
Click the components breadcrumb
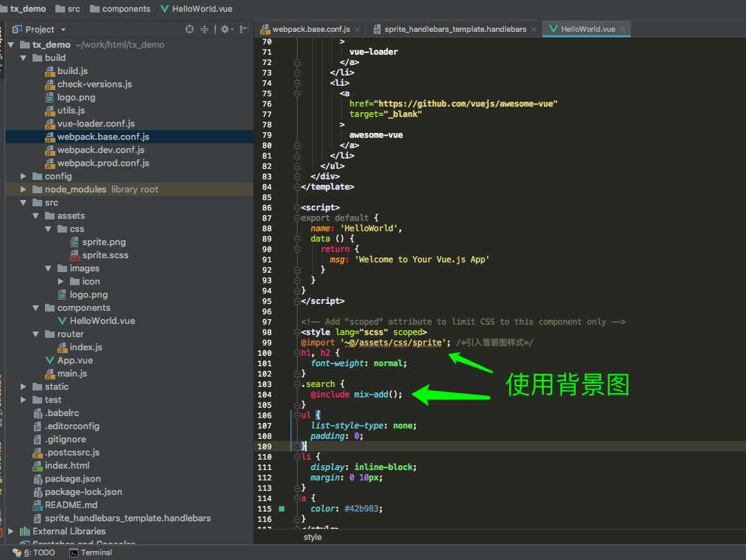(120, 9)
